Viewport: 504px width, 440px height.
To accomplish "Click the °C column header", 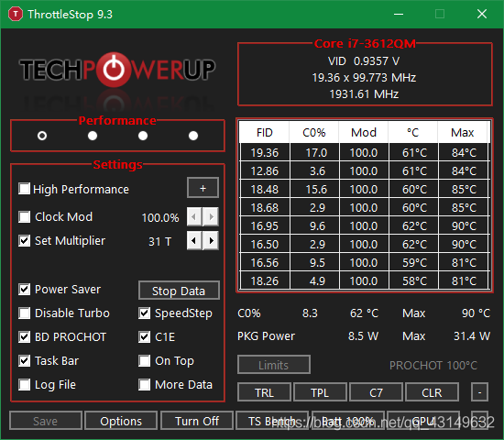I will pos(413,133).
